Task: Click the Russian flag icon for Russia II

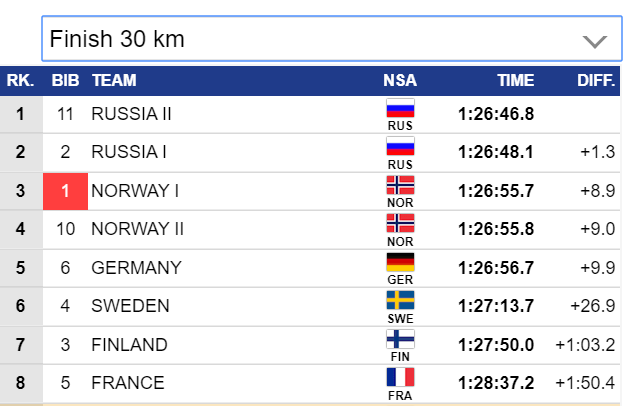Action: click(x=400, y=109)
